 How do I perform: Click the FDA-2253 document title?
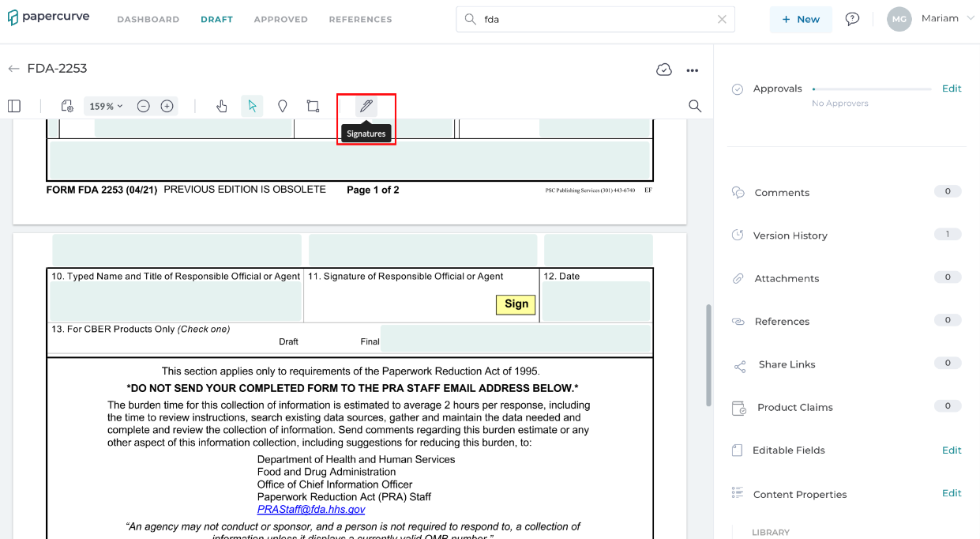[57, 69]
